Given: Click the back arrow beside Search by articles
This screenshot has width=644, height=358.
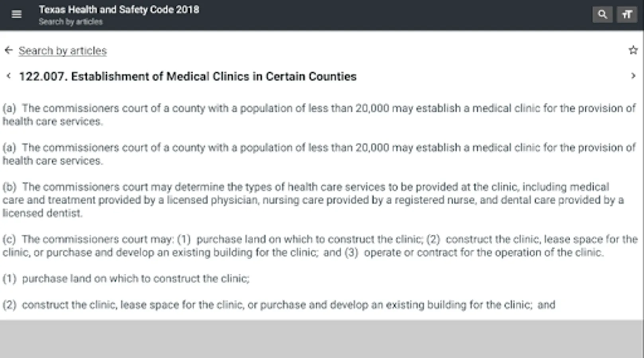Looking at the screenshot, I should coord(8,50).
